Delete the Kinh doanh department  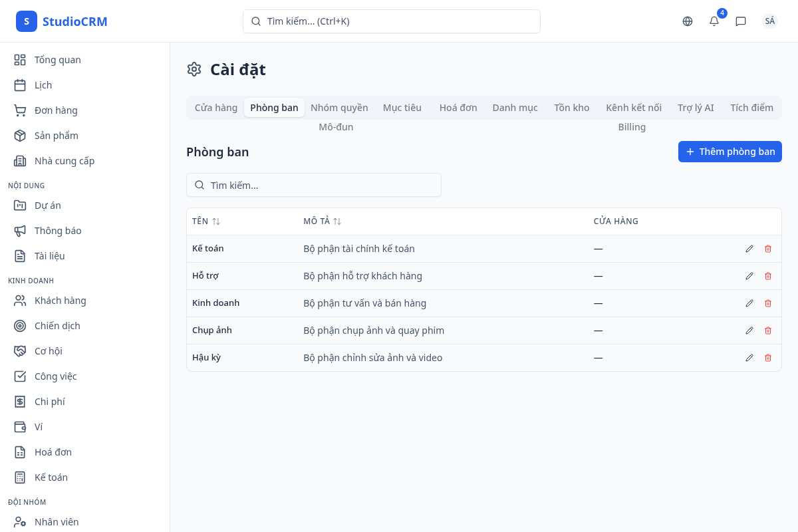[x=768, y=303]
